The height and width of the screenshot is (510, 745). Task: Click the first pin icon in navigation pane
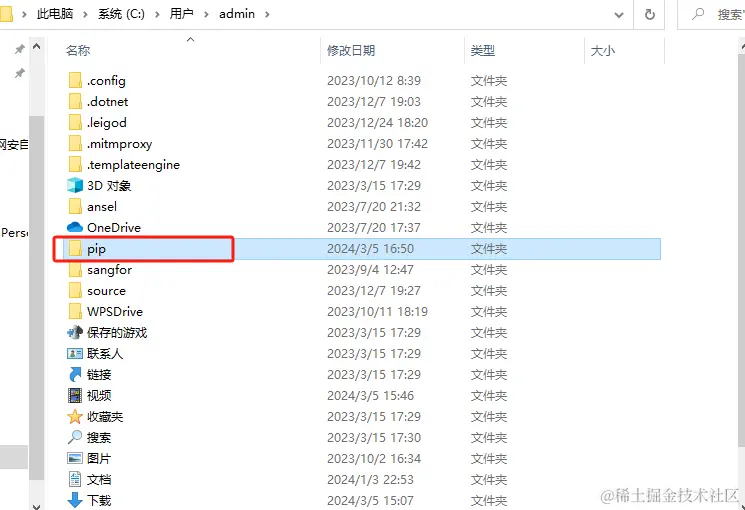[19, 48]
